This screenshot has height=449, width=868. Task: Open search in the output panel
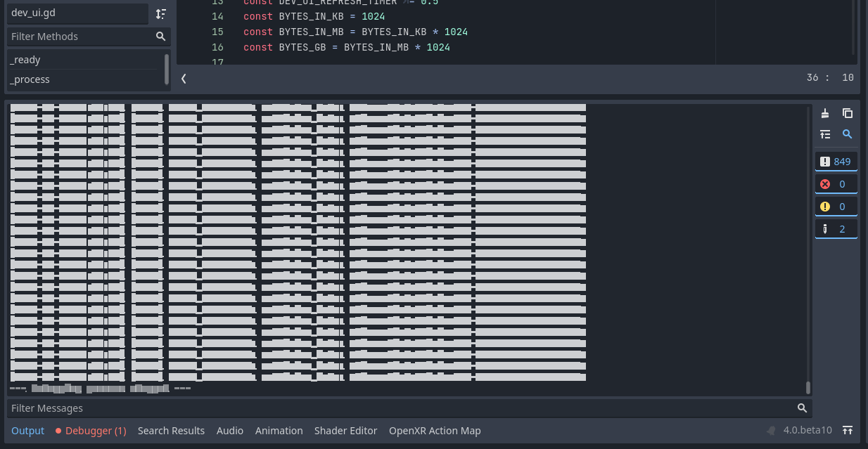click(848, 134)
